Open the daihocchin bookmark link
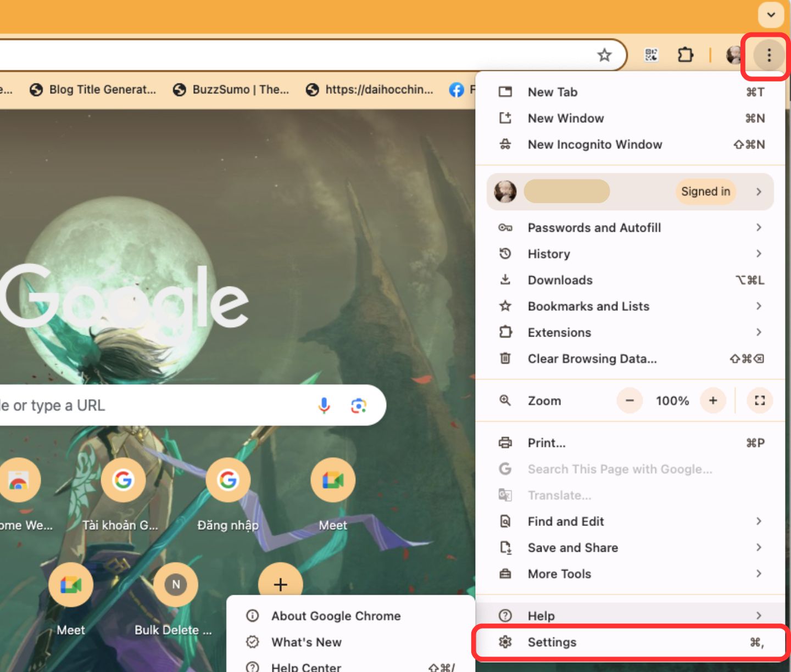The image size is (791, 672). [370, 89]
